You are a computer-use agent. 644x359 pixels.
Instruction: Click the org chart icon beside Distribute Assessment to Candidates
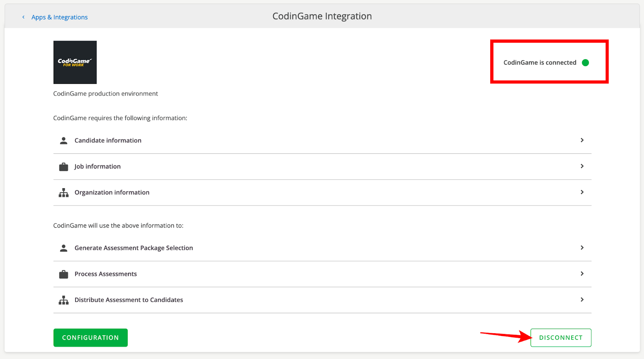pyautogui.click(x=64, y=300)
